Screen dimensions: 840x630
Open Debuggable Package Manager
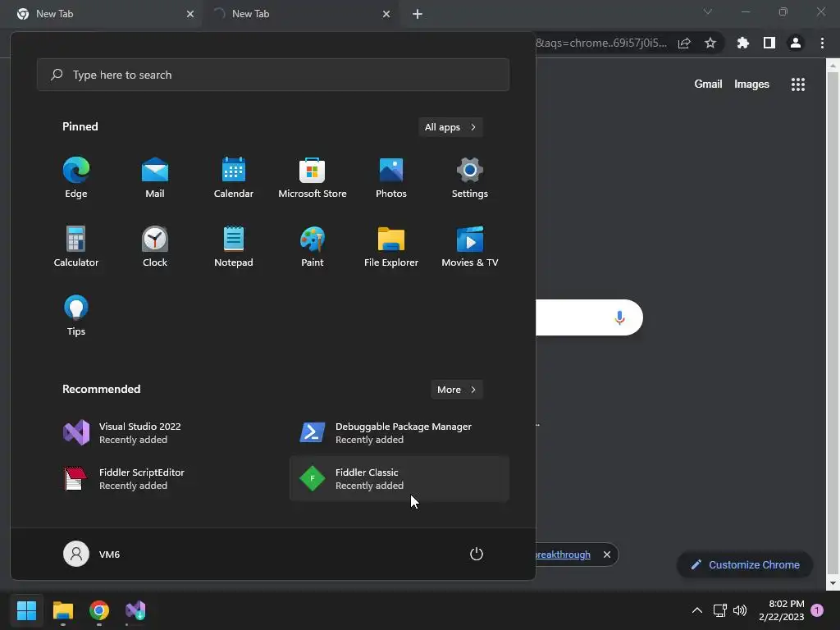coord(399,433)
